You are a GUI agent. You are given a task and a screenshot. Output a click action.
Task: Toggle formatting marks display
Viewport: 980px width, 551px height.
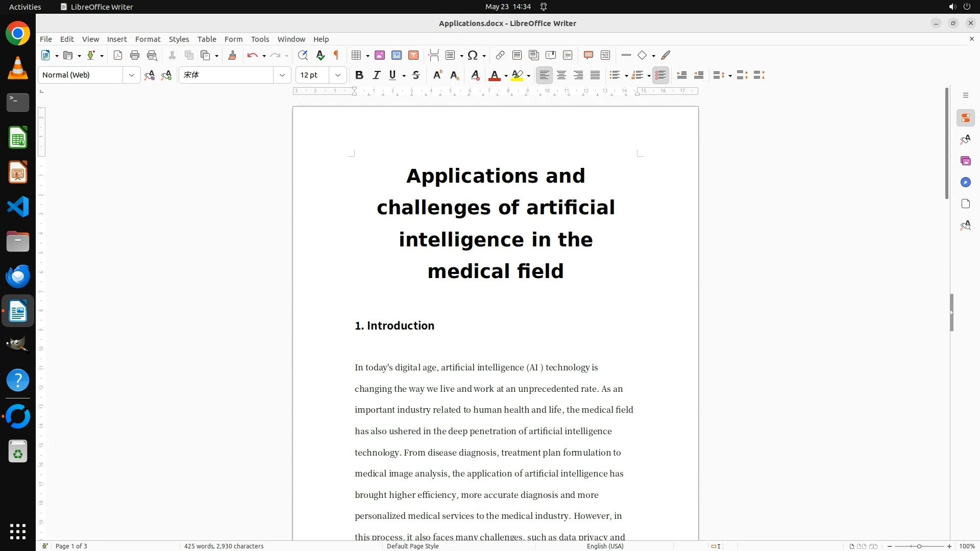coord(336,56)
